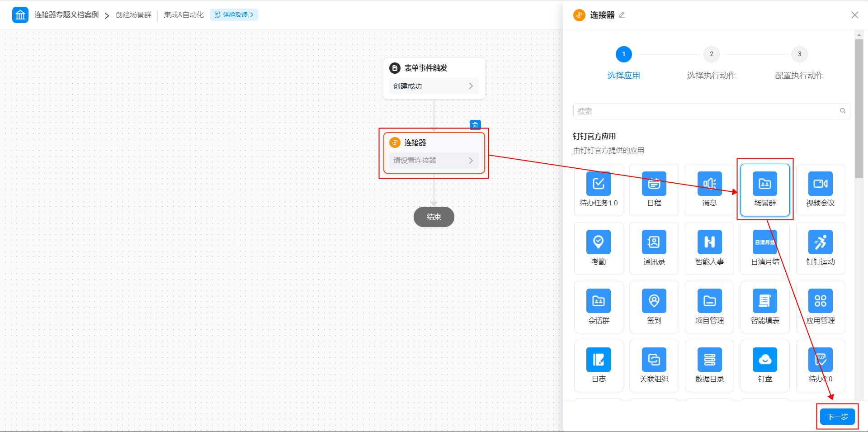Image resolution: width=868 pixels, height=432 pixels.
Task: Select the 待办任务1.0 app icon
Action: pyautogui.click(x=599, y=184)
